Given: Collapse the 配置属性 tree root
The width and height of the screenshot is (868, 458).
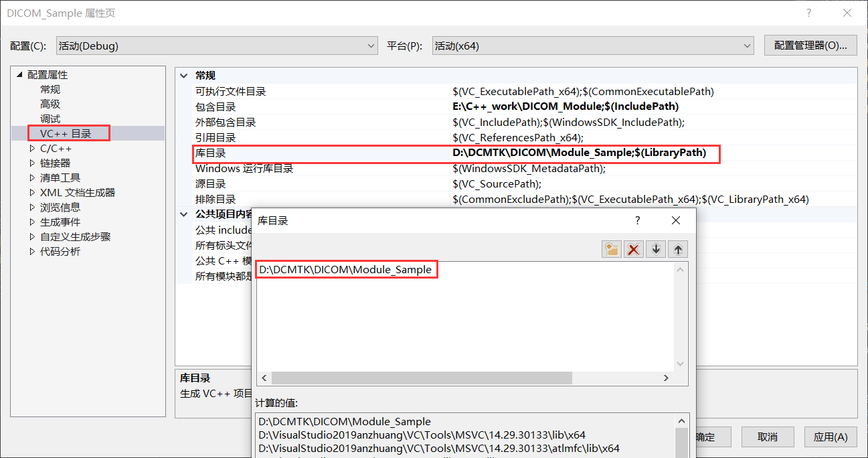Looking at the screenshot, I should pos(19,74).
